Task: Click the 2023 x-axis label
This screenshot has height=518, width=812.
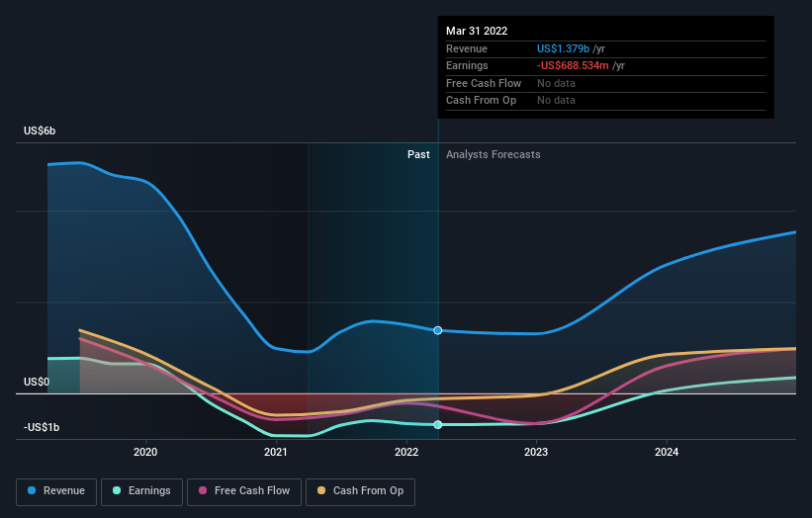Action: coord(535,452)
